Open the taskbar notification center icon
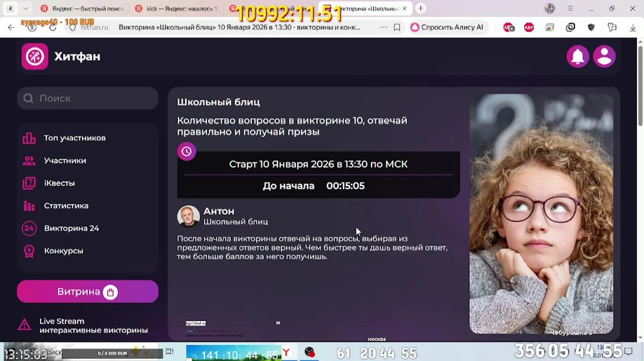The height and width of the screenshot is (361, 644). [628, 352]
